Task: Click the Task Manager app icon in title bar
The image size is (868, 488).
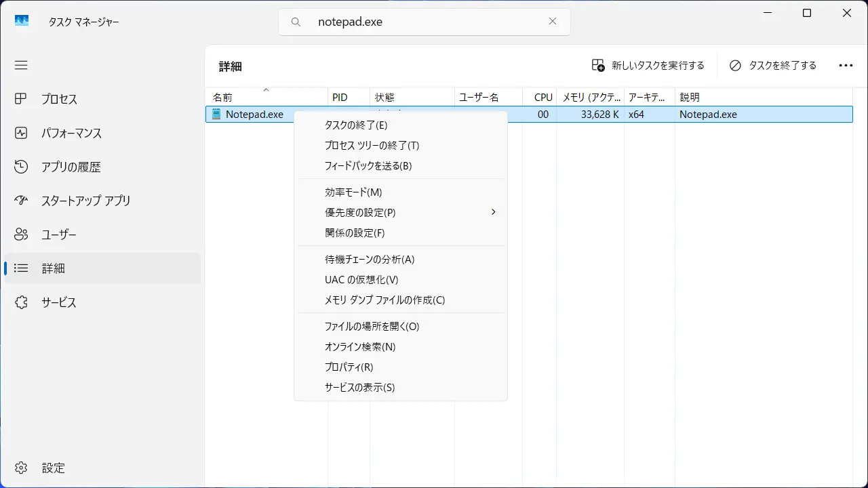Action: (x=22, y=21)
